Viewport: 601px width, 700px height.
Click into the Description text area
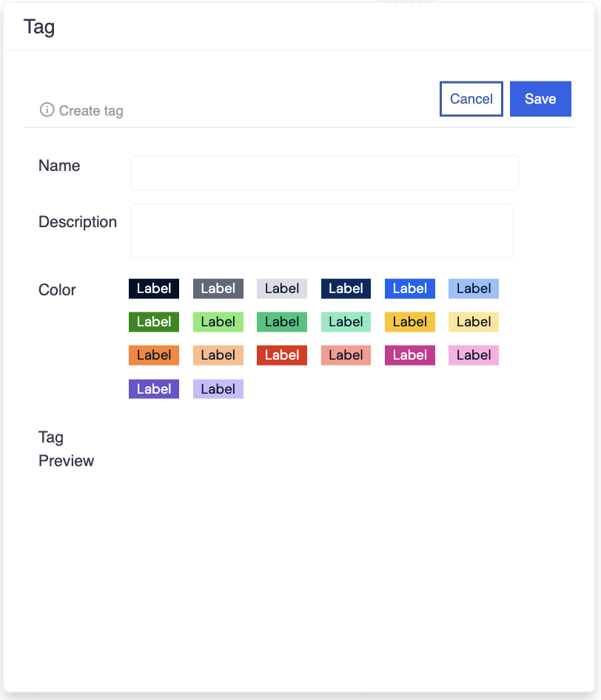[322, 231]
